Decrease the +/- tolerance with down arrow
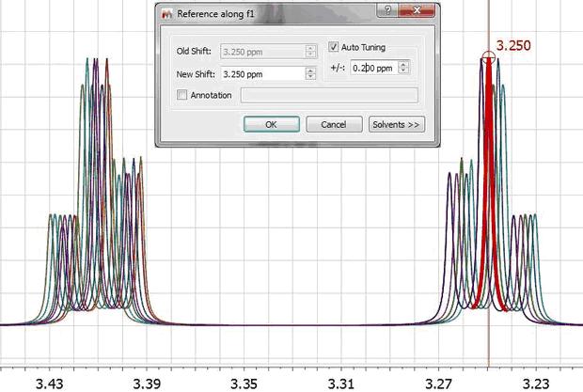Image resolution: width=583 pixels, height=392 pixels. (x=404, y=71)
